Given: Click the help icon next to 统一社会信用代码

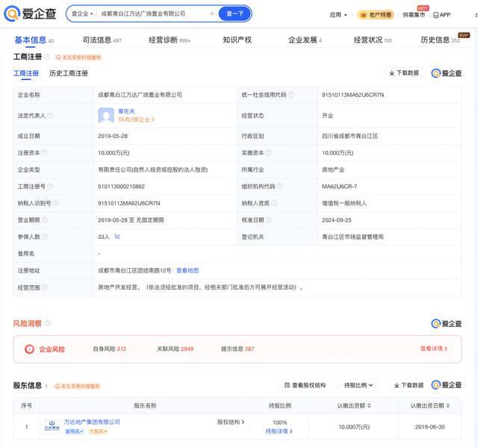Looking at the screenshot, I should tap(291, 95).
